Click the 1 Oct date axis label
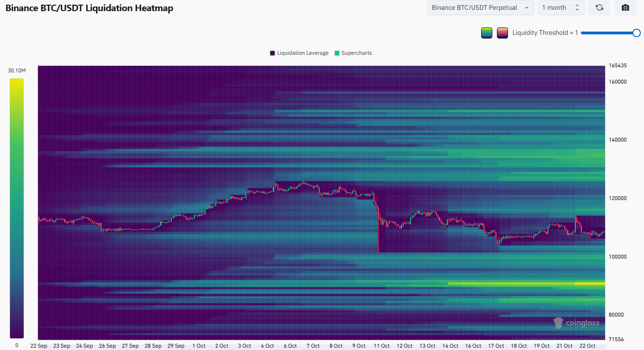 click(199, 346)
